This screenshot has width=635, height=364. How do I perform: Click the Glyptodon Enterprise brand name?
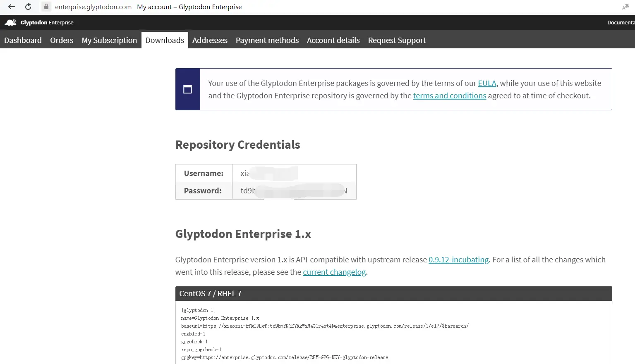point(47,22)
